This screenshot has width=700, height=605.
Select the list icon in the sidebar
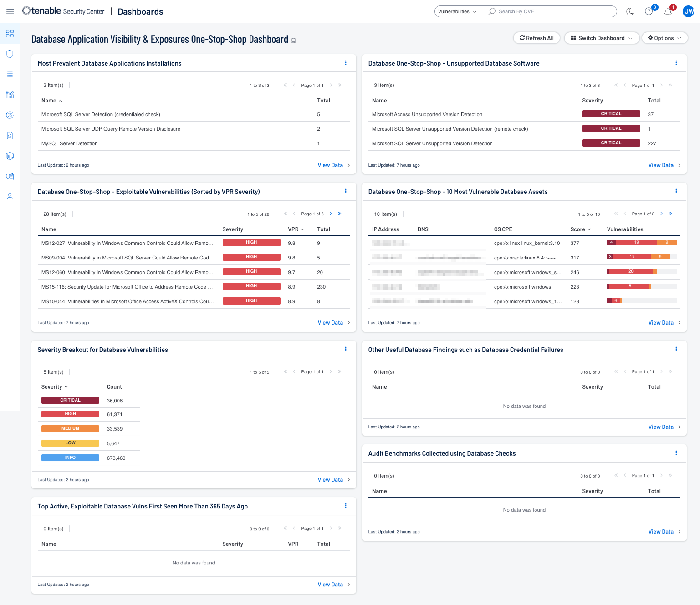[10, 74]
